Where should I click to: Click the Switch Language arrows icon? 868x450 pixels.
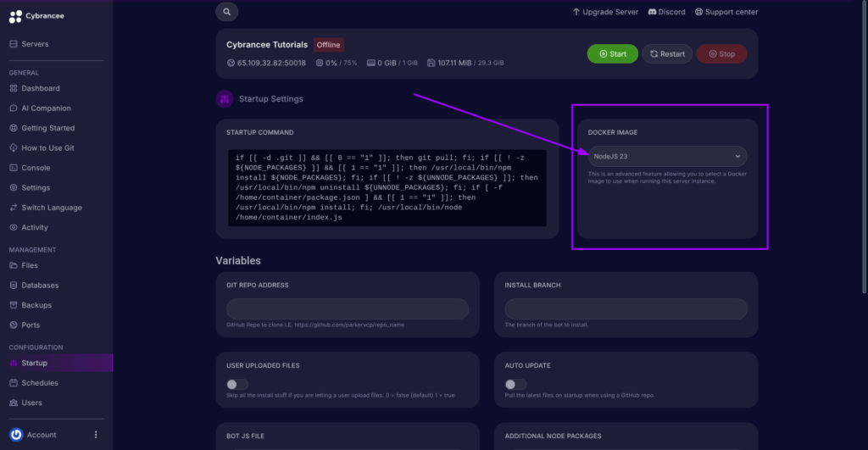(x=14, y=208)
